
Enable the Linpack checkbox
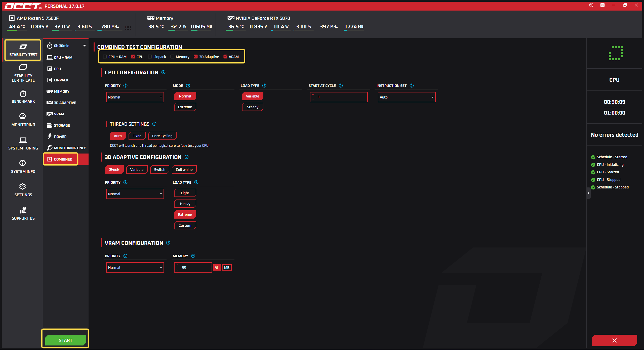tap(150, 57)
